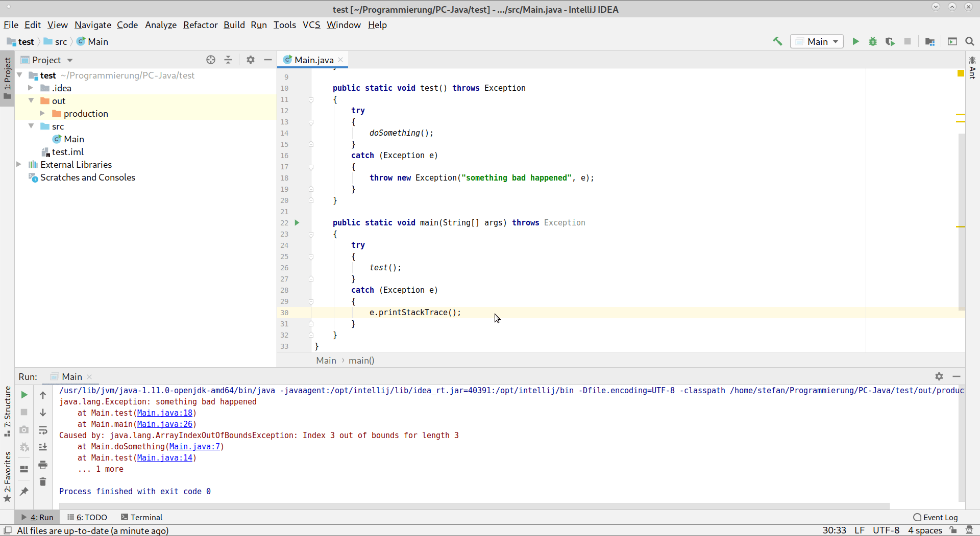This screenshot has height=536, width=980.
Task: Click the UTF-8 encoding status widget
Action: point(886,530)
